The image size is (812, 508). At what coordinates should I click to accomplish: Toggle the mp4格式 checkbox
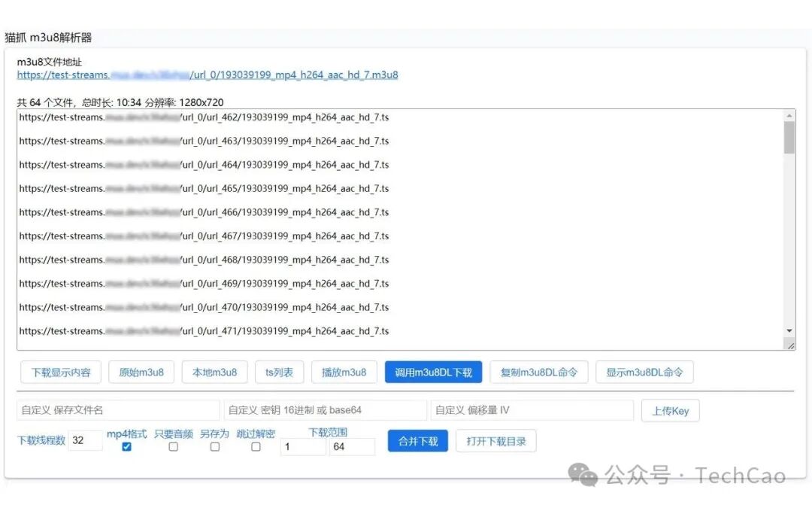point(127,447)
